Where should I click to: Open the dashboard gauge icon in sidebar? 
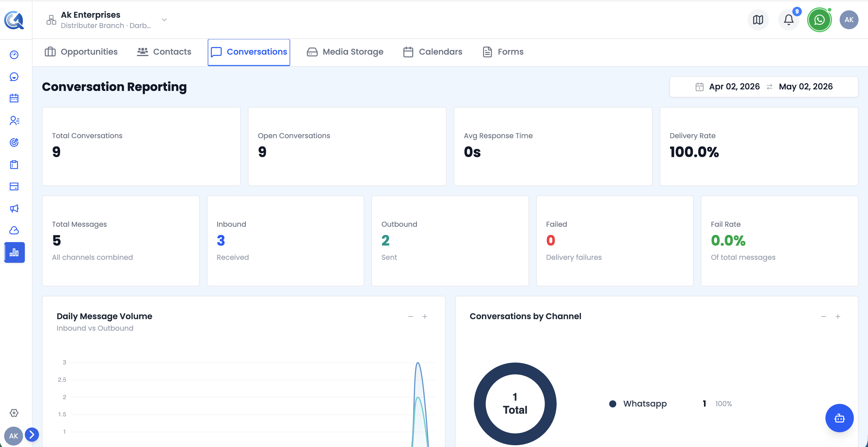[14, 55]
